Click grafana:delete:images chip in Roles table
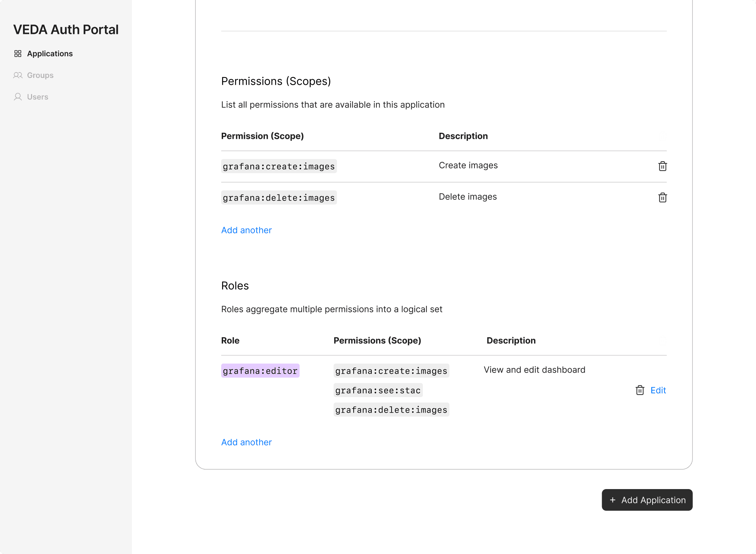Image resolution: width=756 pixels, height=554 pixels. [391, 410]
